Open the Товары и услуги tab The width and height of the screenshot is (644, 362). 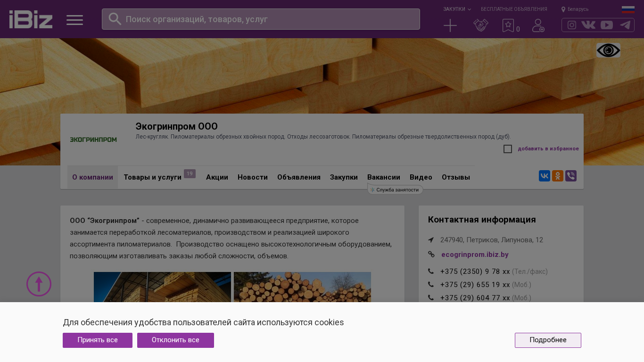(x=152, y=177)
